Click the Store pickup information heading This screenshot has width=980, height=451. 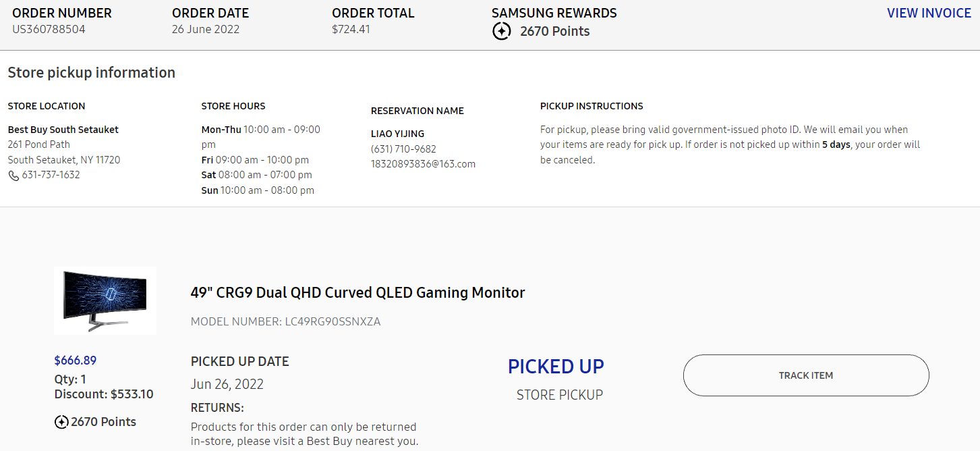tap(92, 72)
